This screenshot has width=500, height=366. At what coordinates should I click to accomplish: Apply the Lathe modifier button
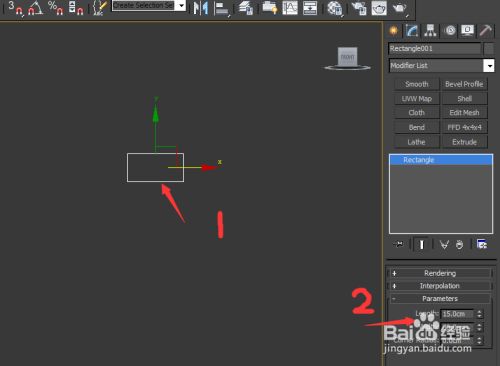pos(416,142)
